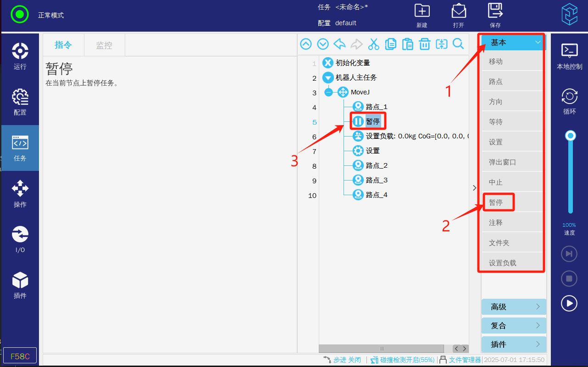Collapse the 基本 command category

(513, 43)
